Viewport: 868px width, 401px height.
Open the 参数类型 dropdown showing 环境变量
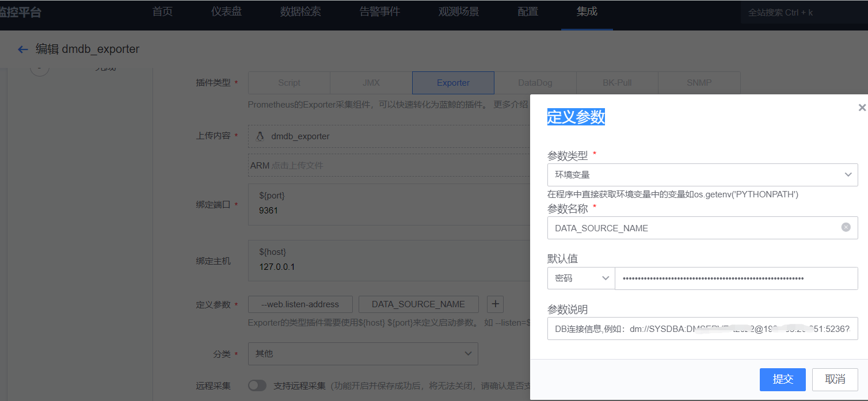click(702, 174)
